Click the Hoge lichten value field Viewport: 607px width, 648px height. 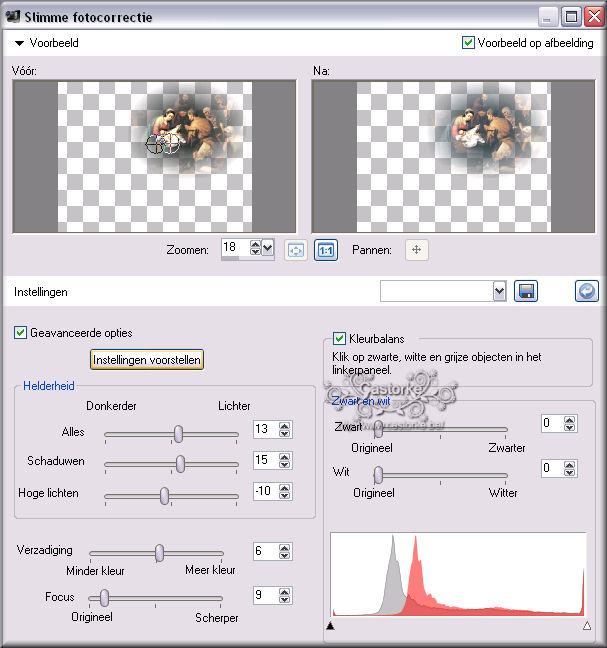266,491
